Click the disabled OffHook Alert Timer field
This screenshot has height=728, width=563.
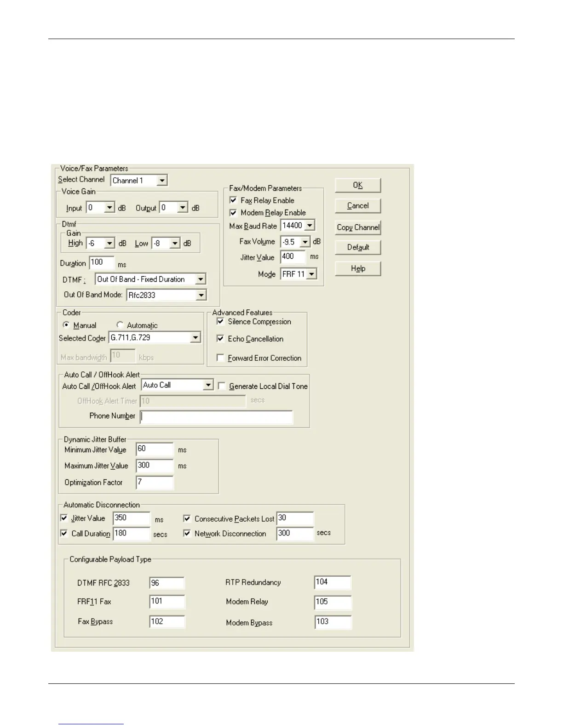pos(193,401)
